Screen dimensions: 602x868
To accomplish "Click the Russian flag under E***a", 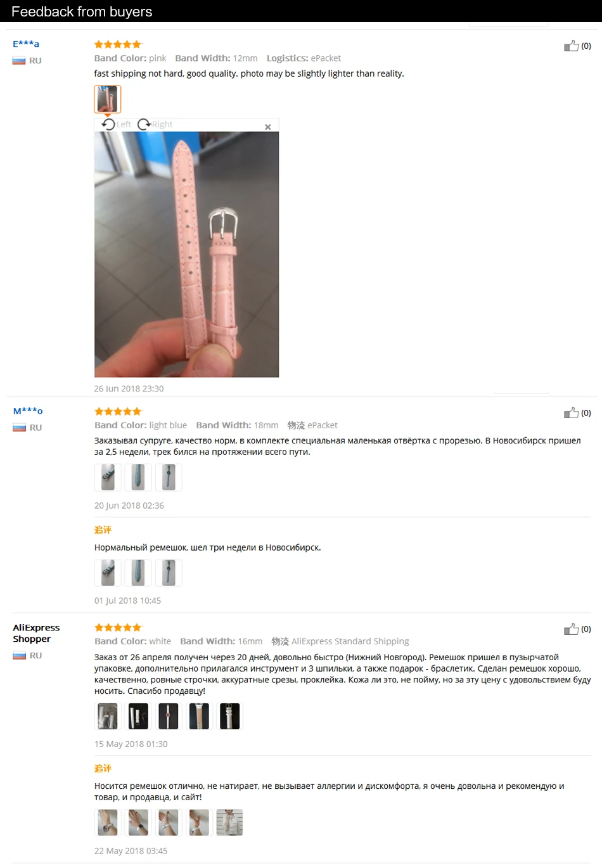I will point(19,61).
